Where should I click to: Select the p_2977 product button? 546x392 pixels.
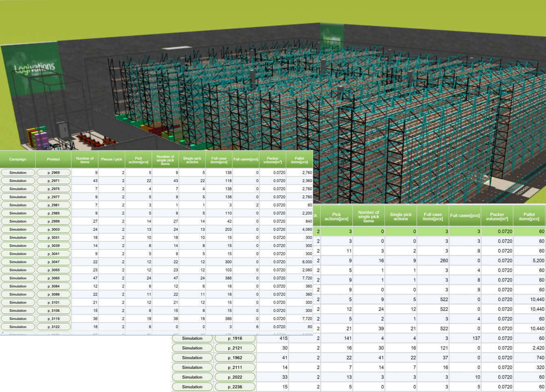pyautogui.click(x=53, y=197)
